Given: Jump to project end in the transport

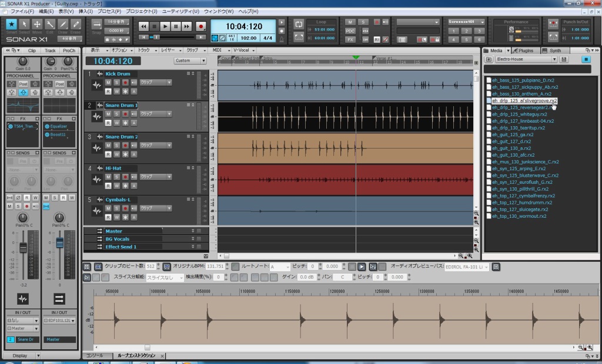Looking at the screenshot, I should click(200, 37).
